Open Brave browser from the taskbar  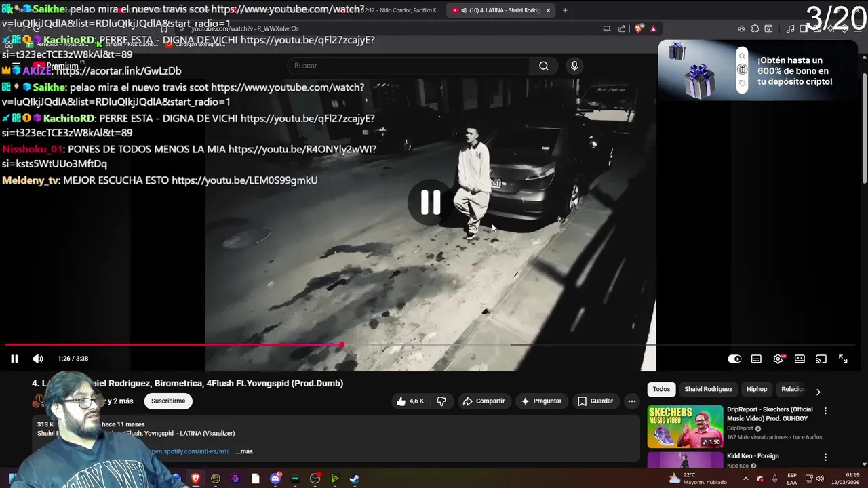pos(196,479)
